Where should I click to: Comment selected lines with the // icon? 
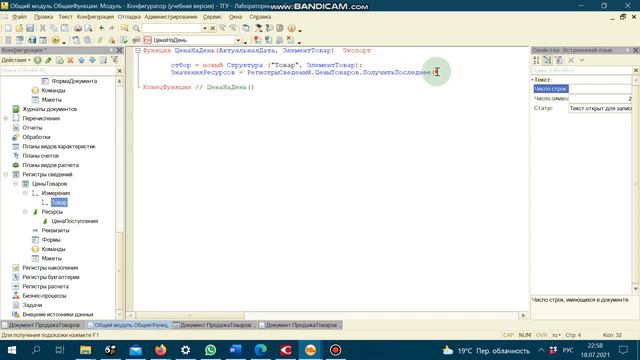(100, 40)
